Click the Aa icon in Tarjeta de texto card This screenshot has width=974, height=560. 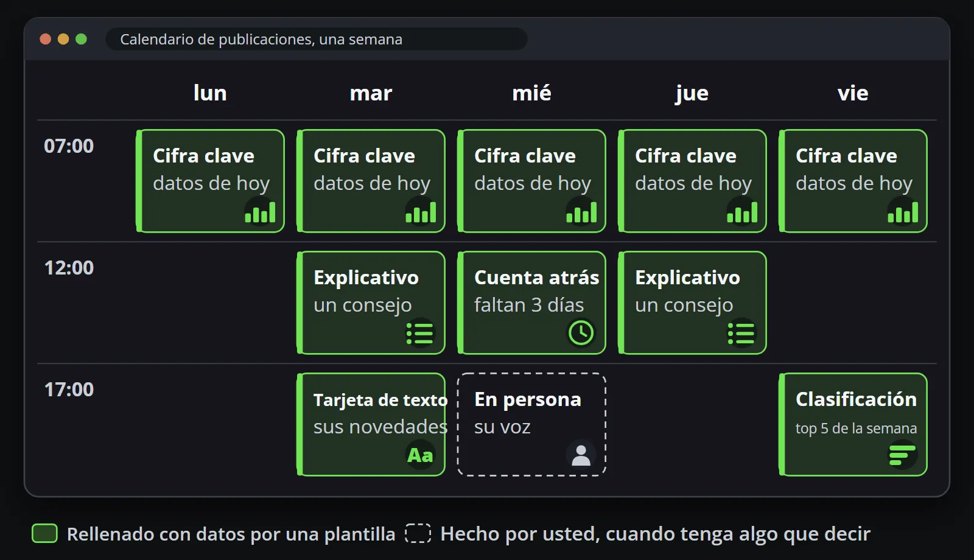click(x=420, y=455)
